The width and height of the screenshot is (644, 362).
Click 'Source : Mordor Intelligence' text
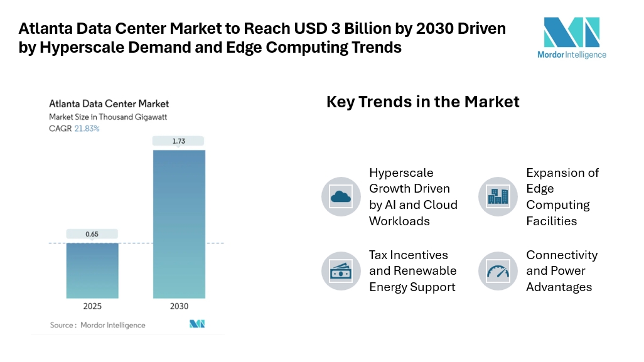(x=98, y=325)
